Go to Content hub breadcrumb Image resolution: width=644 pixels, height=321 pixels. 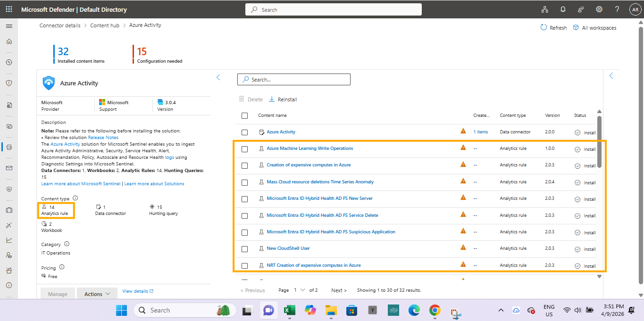(105, 25)
